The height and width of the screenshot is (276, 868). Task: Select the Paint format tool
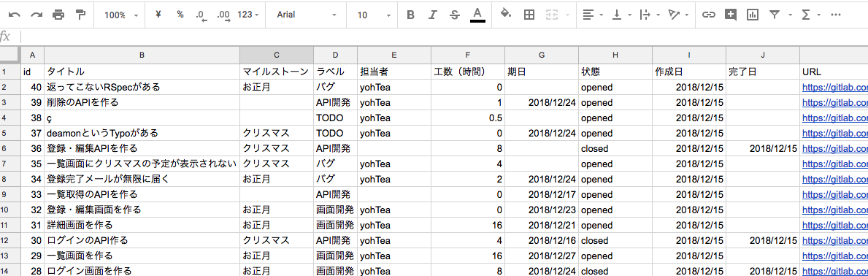pos(81,15)
